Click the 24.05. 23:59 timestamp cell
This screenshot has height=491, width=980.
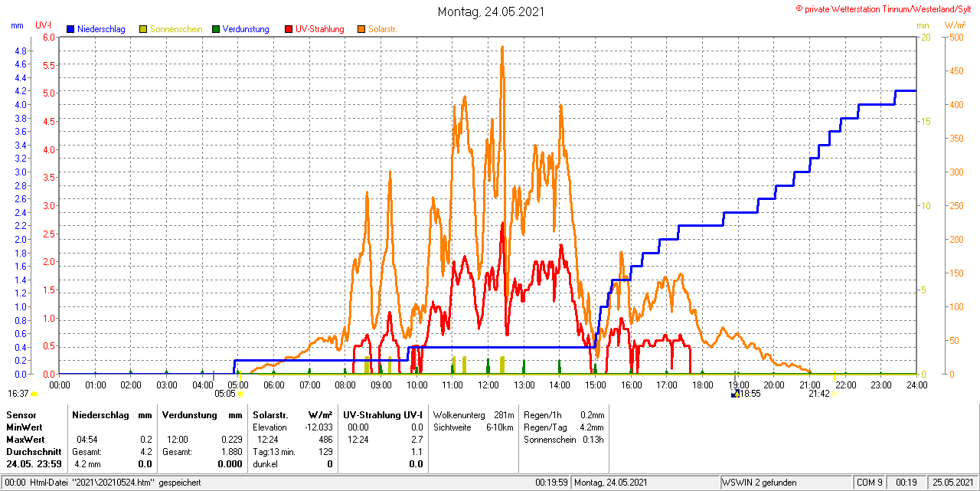click(34, 464)
